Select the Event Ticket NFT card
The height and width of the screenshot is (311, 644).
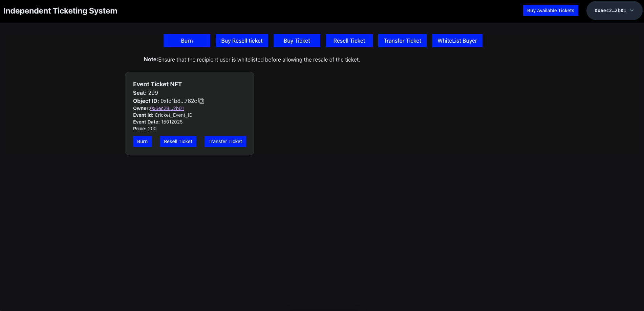pos(189,113)
